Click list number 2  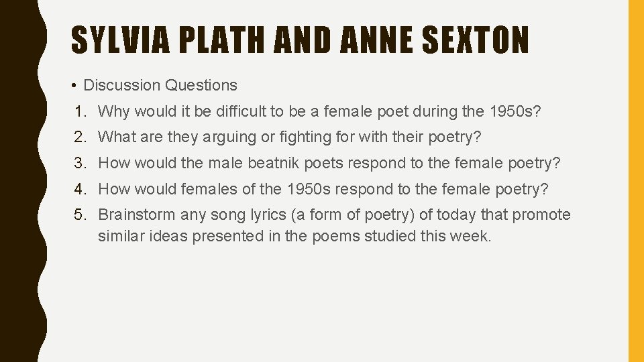pyautogui.click(x=80, y=137)
